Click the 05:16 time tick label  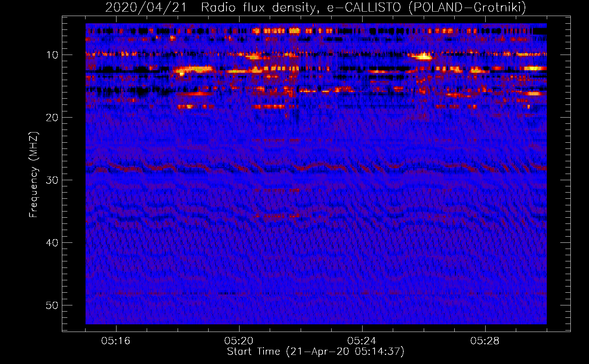[x=116, y=341]
